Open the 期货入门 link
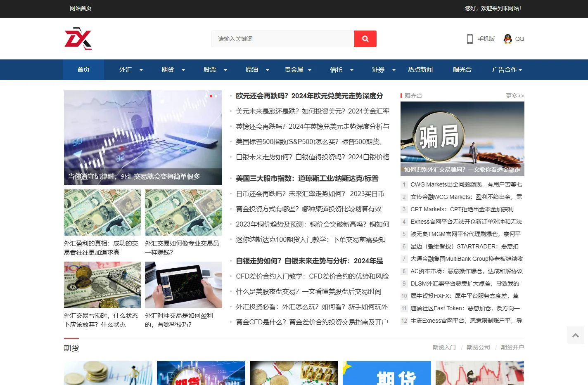The height and width of the screenshot is (385, 588). click(x=444, y=347)
